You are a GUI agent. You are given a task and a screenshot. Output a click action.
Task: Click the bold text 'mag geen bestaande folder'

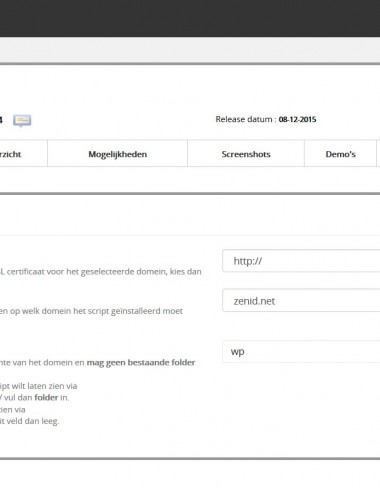pyautogui.click(x=141, y=362)
